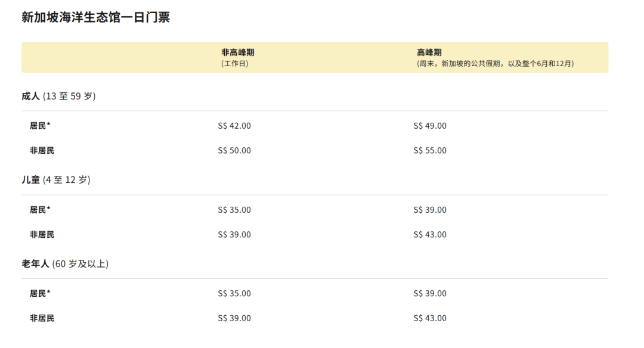Click child non-resident off-peak price S$ 39.00
Image resolution: width=644 pixels, height=348 pixels.
pos(234,234)
